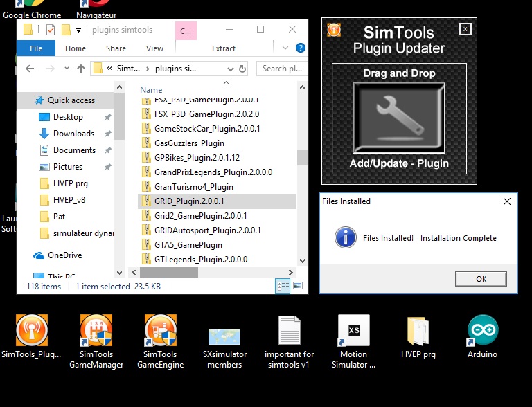
Task: Click the SimTools logo in Plugin Updater
Action: 334,30
